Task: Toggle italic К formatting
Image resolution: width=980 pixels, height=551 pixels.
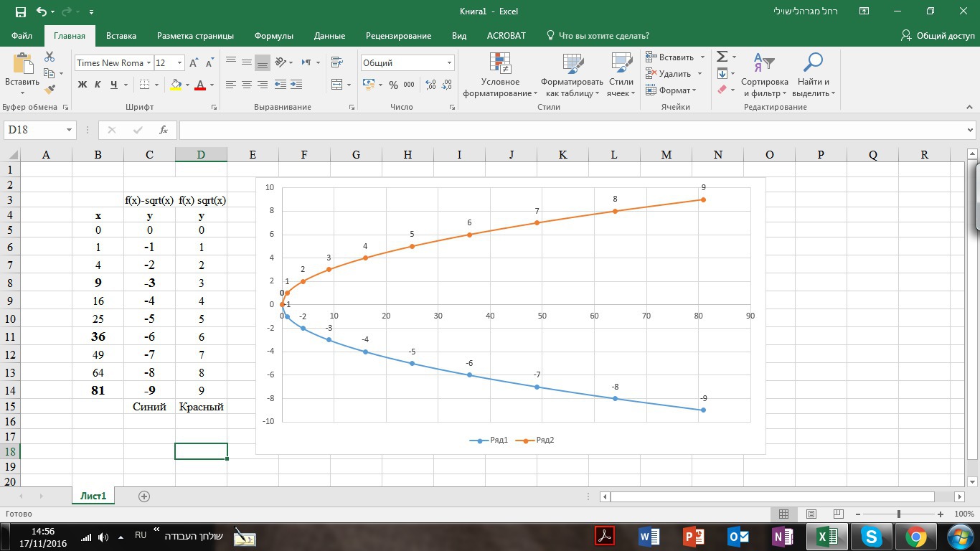Action: click(98, 85)
